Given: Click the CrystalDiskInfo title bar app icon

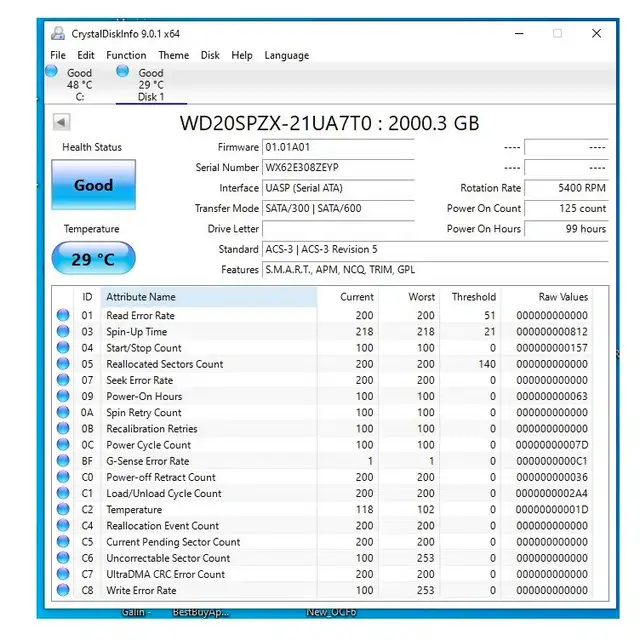Looking at the screenshot, I should 58,33.
